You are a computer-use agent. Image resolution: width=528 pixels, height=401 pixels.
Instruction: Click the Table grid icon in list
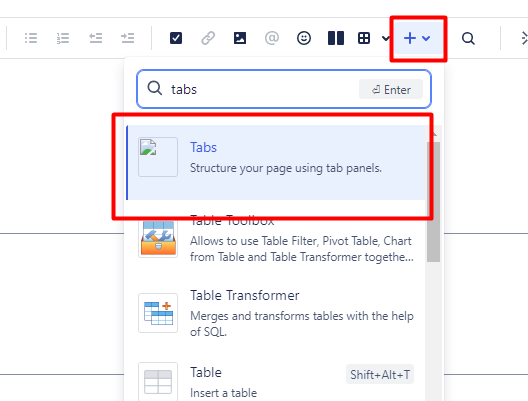[158, 382]
